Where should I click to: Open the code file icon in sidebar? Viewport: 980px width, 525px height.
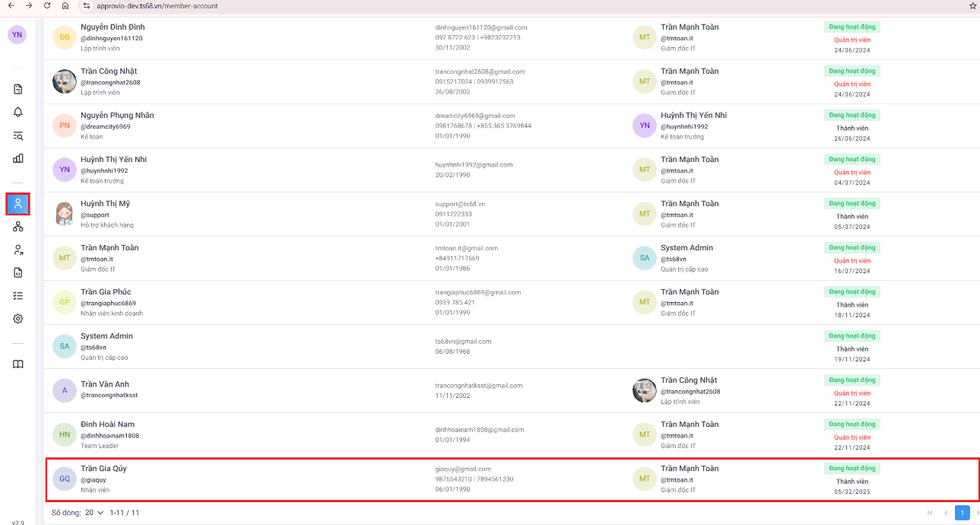pos(18,272)
